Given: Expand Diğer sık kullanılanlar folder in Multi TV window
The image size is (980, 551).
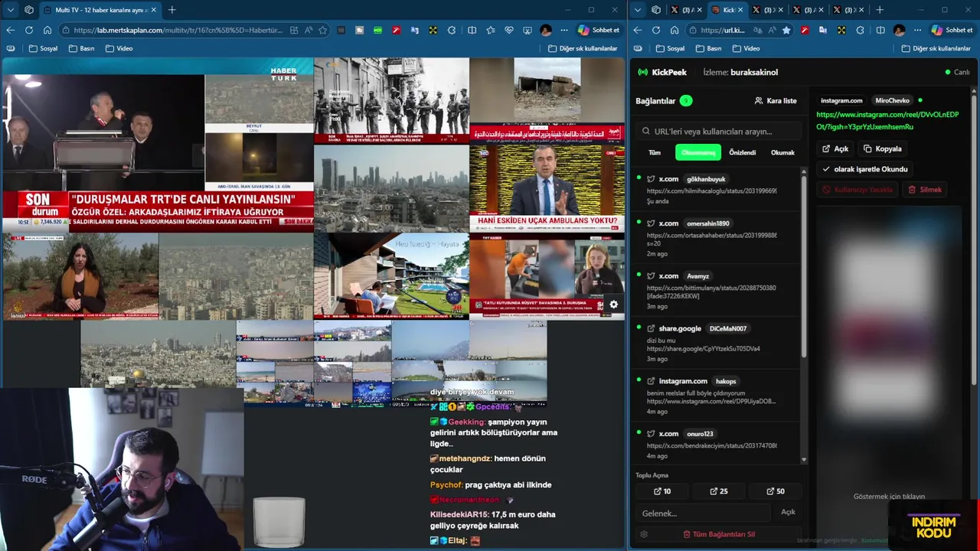Looking at the screenshot, I should coord(583,48).
